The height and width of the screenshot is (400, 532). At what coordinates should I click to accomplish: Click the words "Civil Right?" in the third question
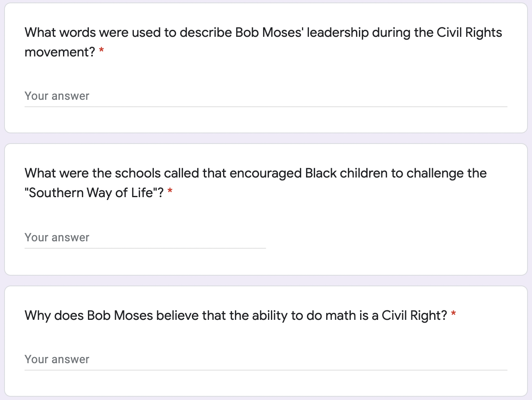pos(414,316)
